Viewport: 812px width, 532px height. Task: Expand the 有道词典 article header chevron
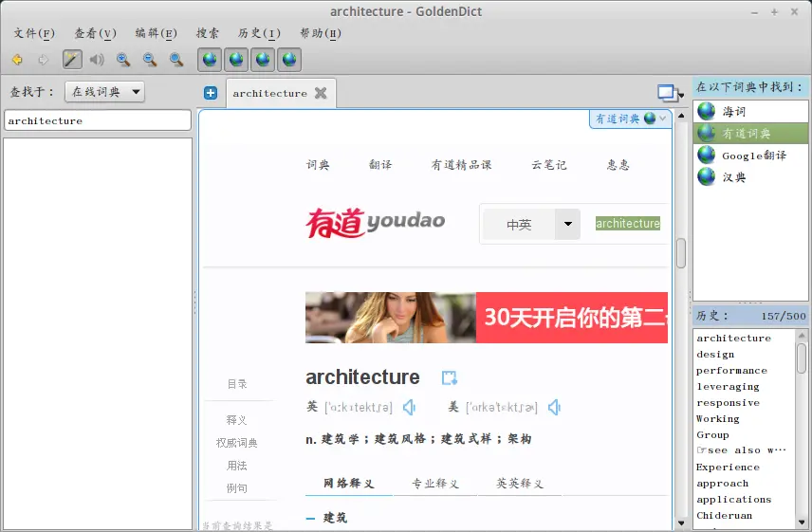point(662,119)
